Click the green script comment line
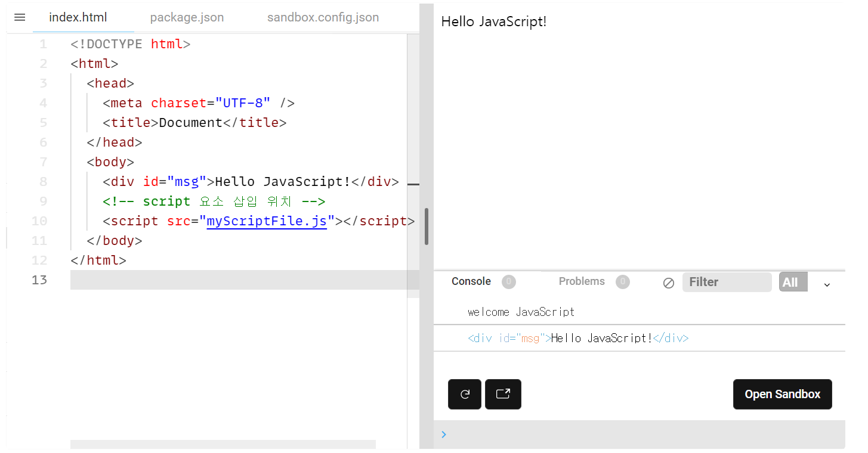Image resolution: width=868 pixels, height=453 pixels. pyautogui.click(x=214, y=201)
